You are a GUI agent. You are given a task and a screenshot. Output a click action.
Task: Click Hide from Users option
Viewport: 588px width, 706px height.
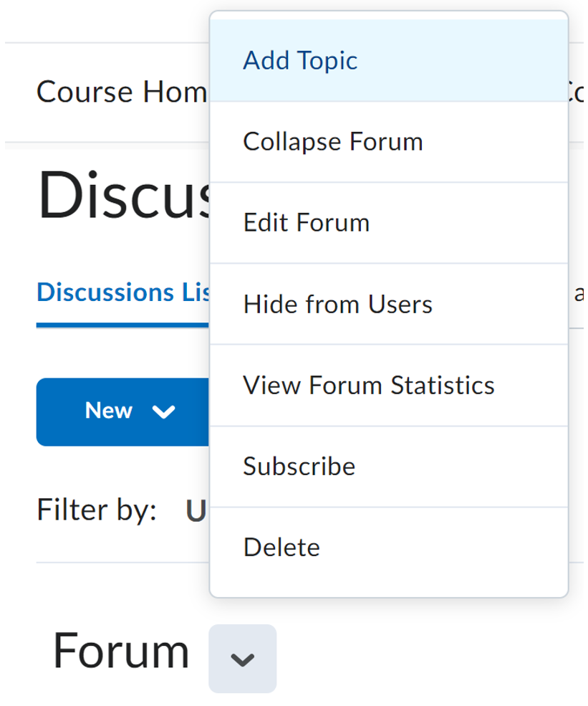(x=337, y=304)
